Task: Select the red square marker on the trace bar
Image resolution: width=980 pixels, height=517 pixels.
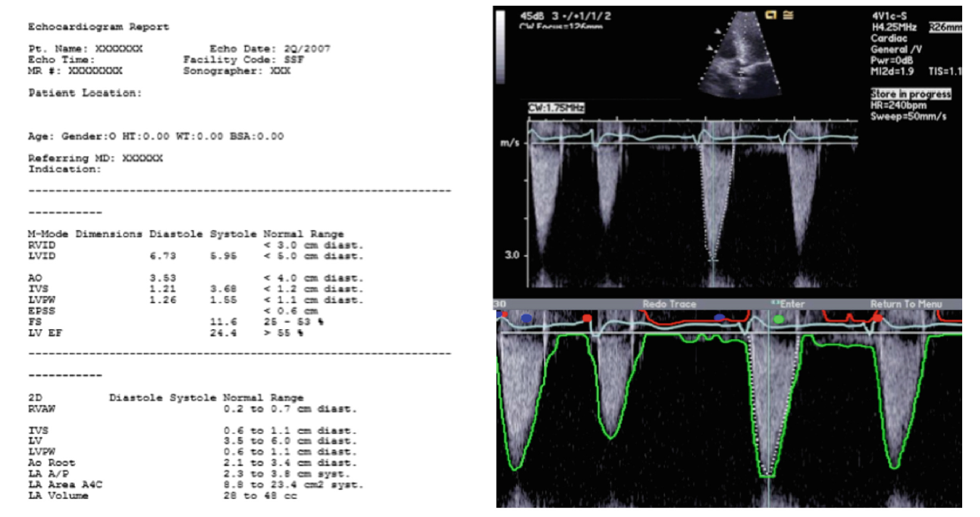Action: 587,318
